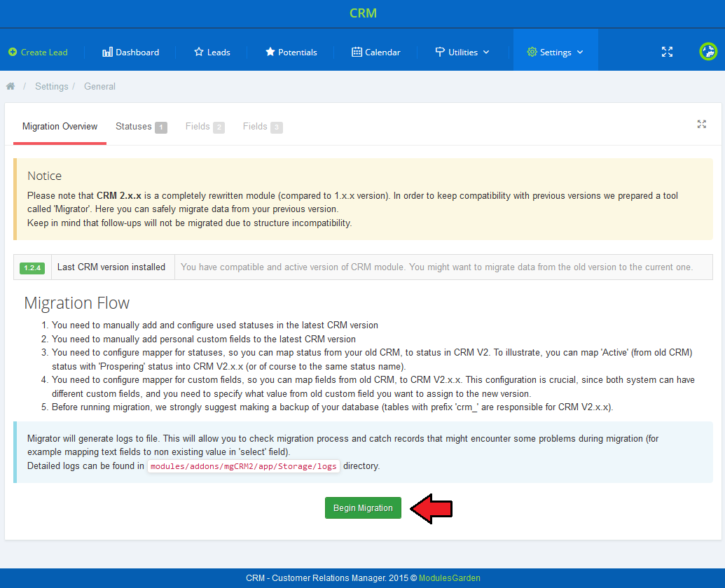Click the modules/addons/mgCRM2/app/Storage/logs path
The image size is (725, 588).
point(244,466)
